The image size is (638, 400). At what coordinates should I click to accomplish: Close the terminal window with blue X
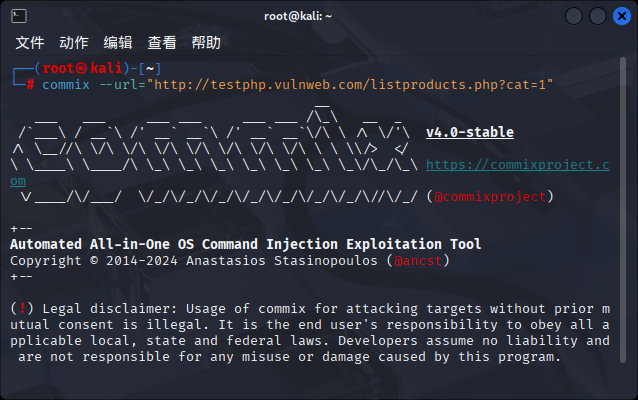[x=622, y=16]
